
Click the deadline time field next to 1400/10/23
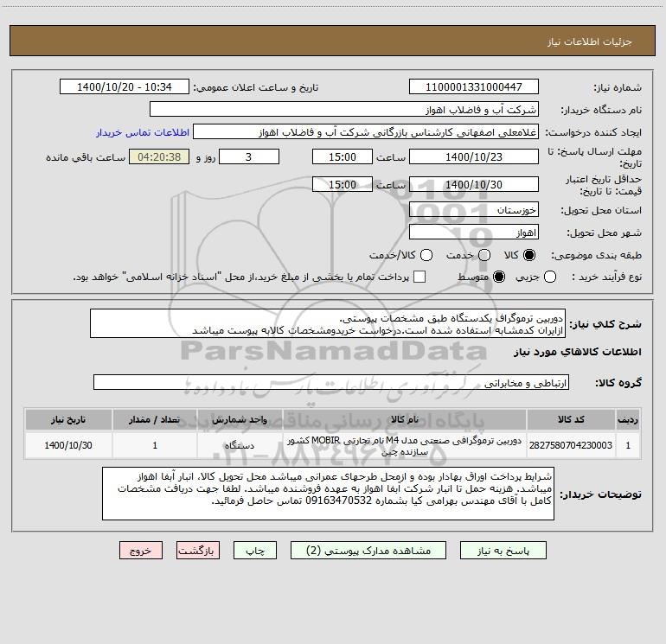tap(343, 156)
